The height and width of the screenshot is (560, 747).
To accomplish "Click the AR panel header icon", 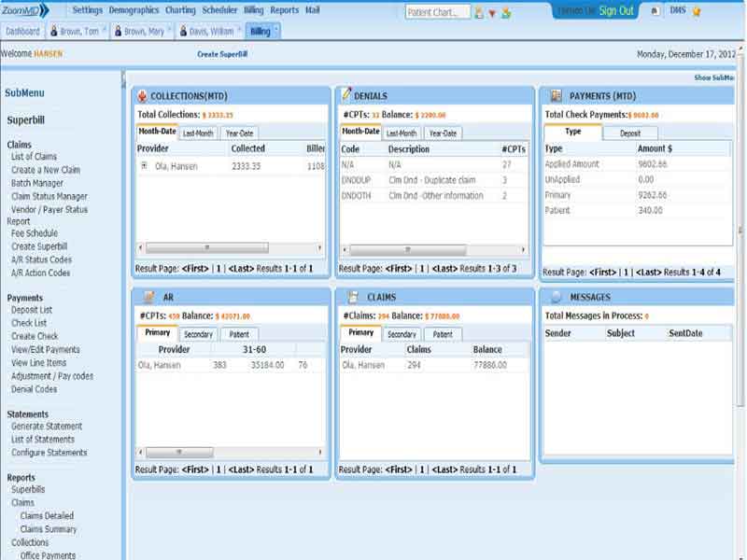I will [149, 297].
